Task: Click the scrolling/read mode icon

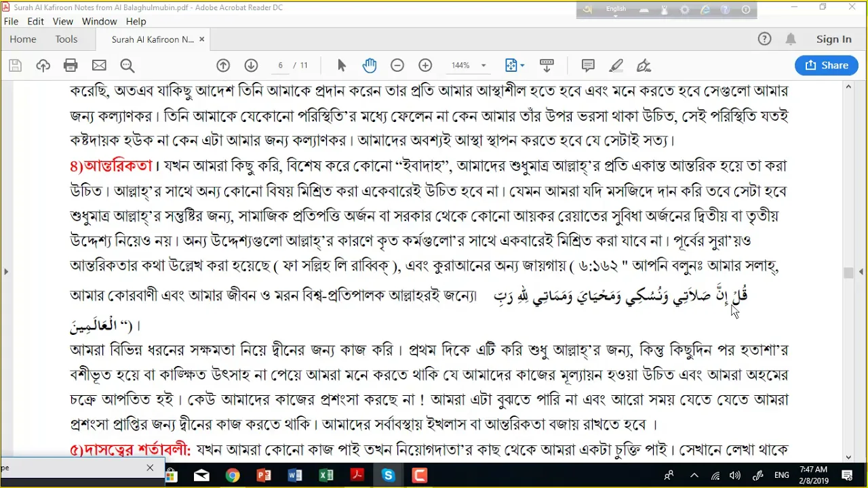Action: pyautogui.click(x=547, y=66)
